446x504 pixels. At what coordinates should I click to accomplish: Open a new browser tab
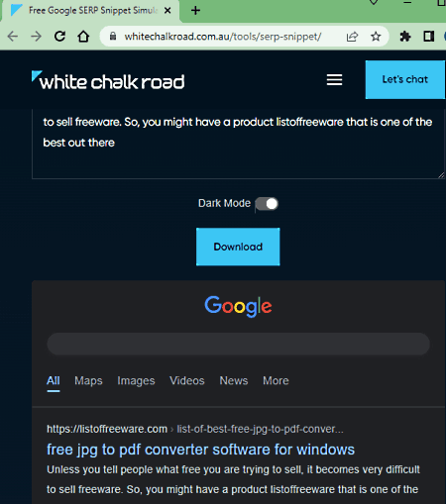195,11
